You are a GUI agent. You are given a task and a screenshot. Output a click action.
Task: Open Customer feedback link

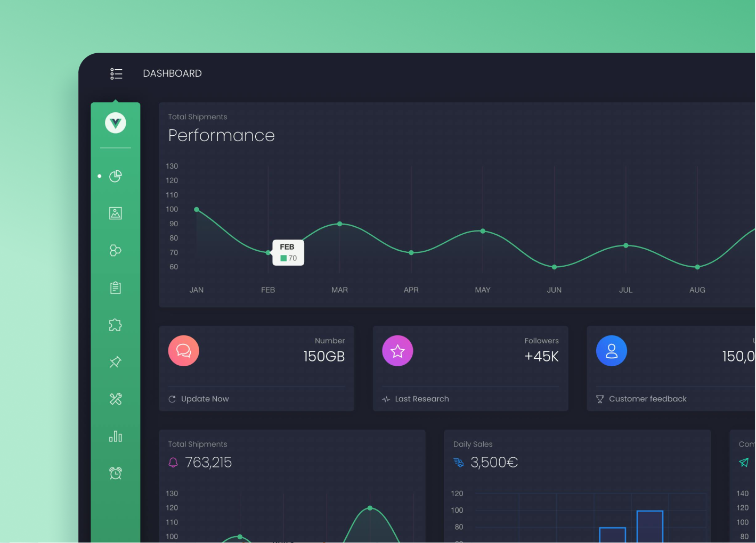pyautogui.click(x=648, y=399)
